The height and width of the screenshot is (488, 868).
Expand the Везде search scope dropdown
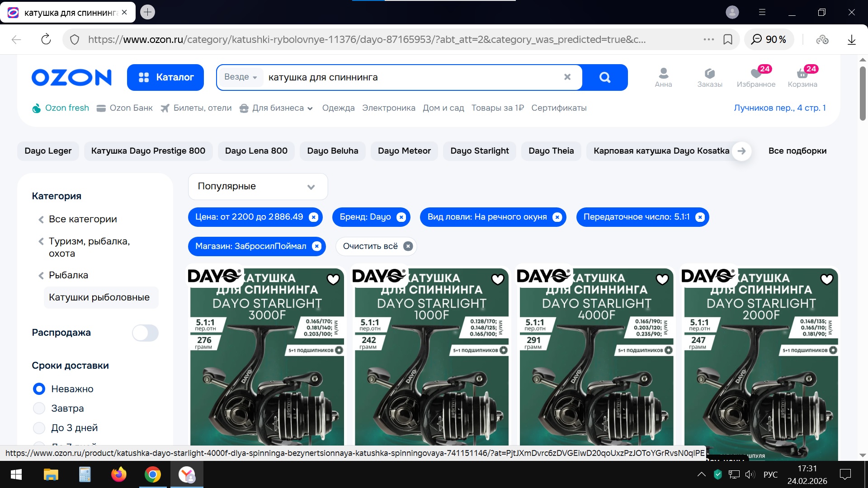[241, 77]
